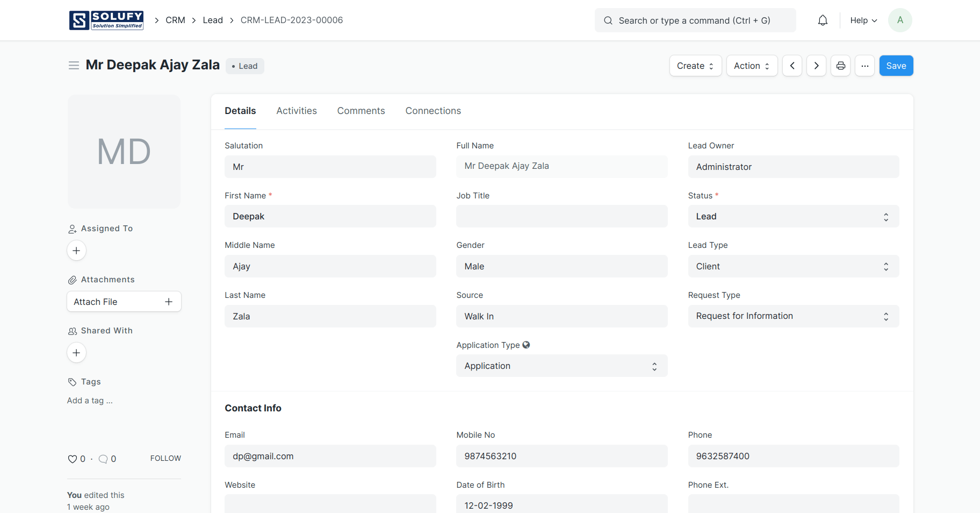Add an assignee with the plus button
The image size is (980, 513).
pyautogui.click(x=76, y=251)
